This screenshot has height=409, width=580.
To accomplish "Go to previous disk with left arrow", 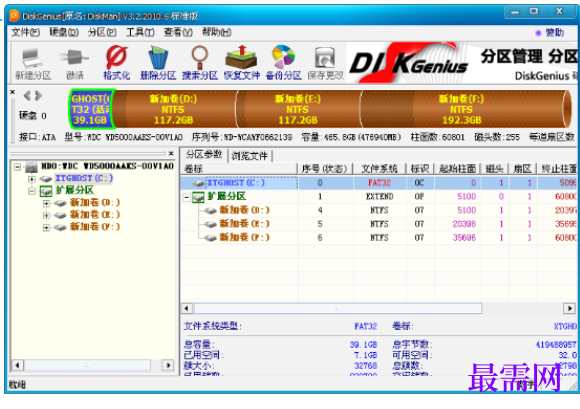I will point(27,96).
